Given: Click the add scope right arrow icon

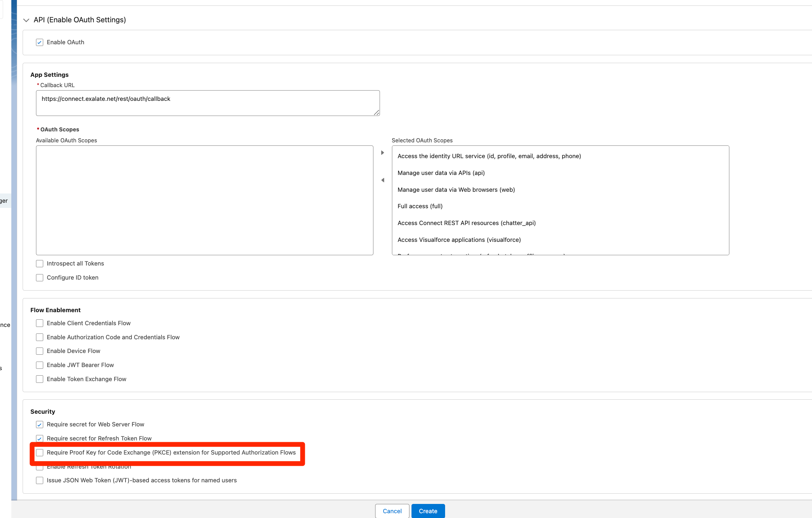Looking at the screenshot, I should 382,153.
